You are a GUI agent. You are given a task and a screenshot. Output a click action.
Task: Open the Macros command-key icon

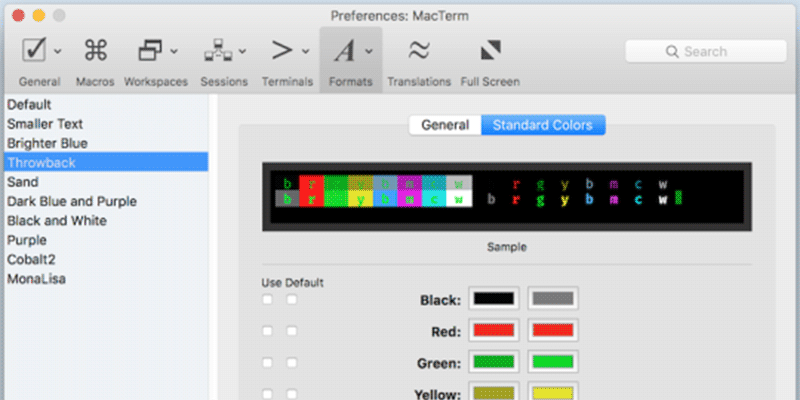[x=95, y=51]
